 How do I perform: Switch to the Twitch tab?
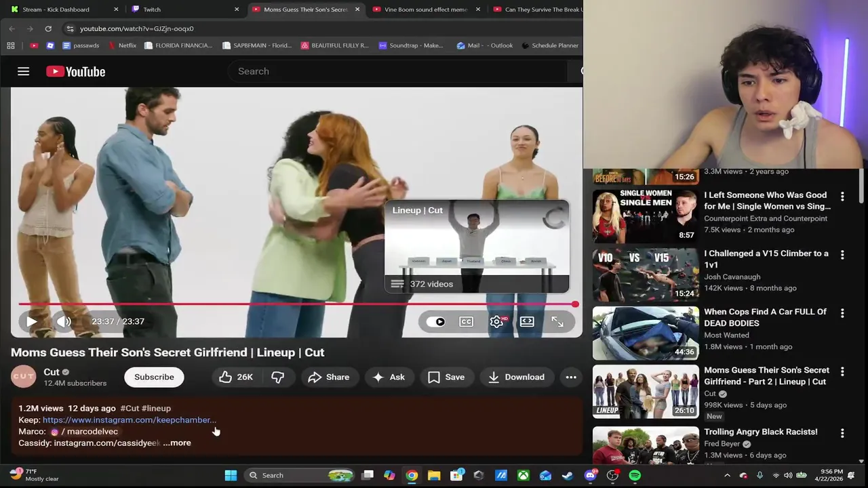pos(152,9)
